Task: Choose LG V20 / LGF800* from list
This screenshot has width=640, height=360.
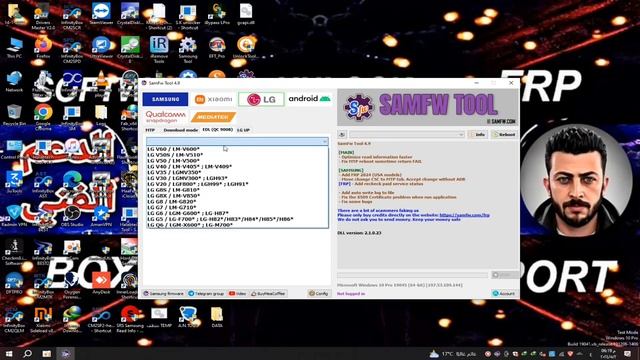Action: [x=237, y=184]
